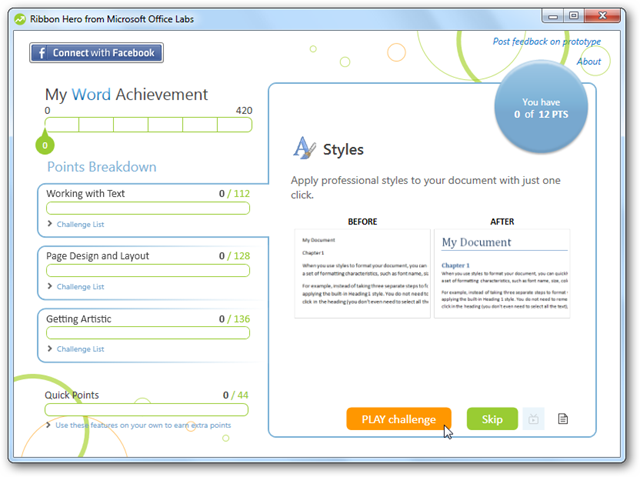Image resolution: width=640 pixels, height=477 pixels.
Task: Click the 0 / 44 score text
Action: click(x=236, y=395)
